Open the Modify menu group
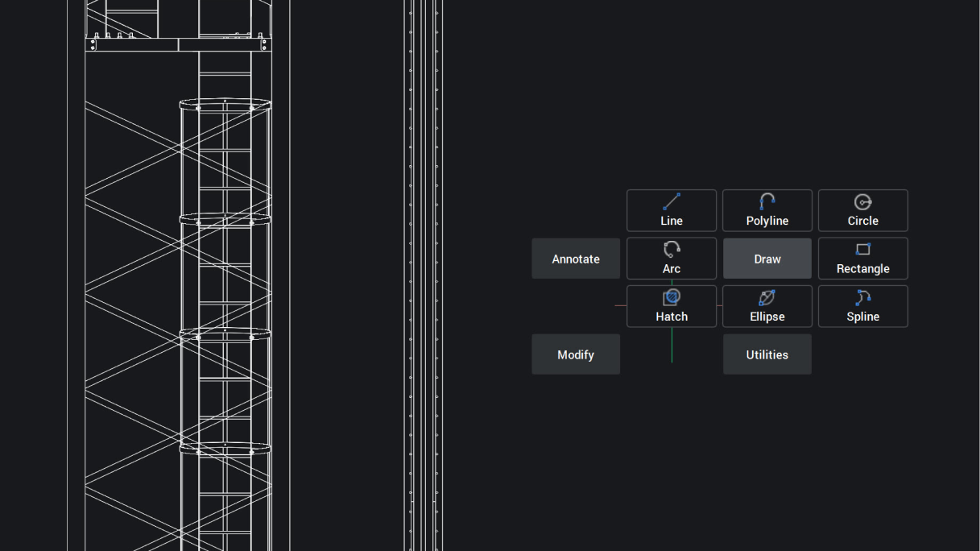The image size is (980, 551). [x=576, y=354]
